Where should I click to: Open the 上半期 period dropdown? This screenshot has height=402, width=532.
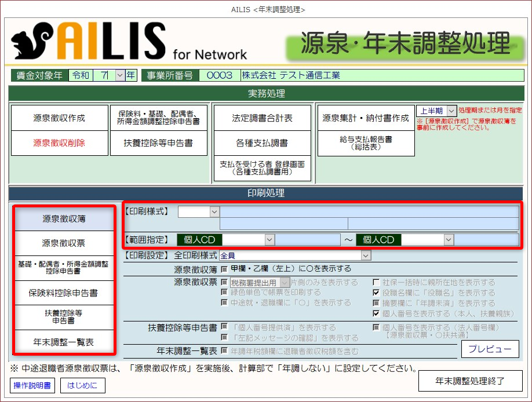pos(452,110)
